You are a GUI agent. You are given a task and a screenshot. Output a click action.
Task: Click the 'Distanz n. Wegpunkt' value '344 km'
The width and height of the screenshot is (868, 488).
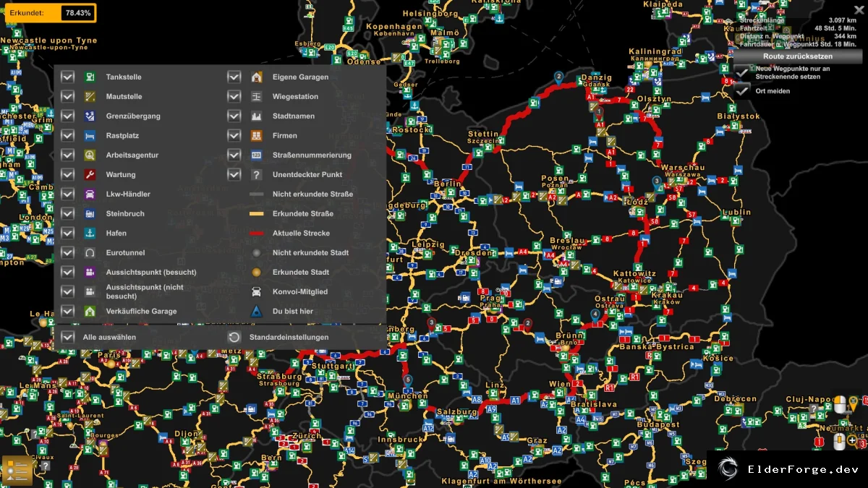click(846, 36)
